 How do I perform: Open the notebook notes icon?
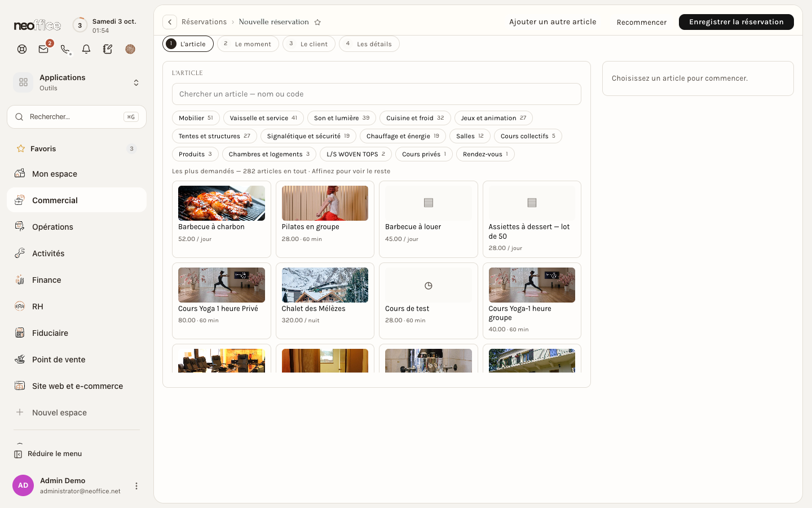[108, 49]
